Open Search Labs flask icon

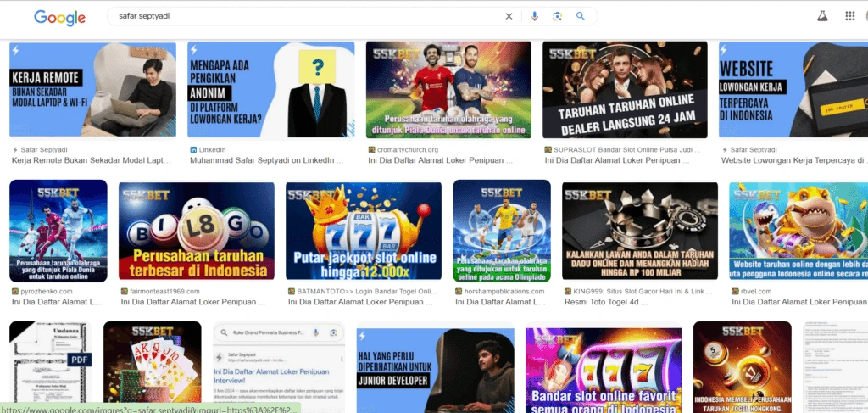coord(822,16)
